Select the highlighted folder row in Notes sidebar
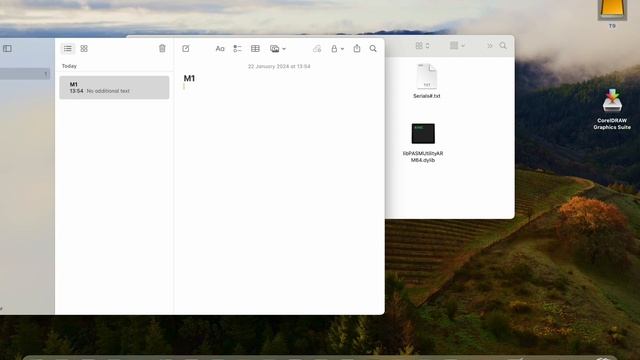The width and height of the screenshot is (640, 360). tap(24, 74)
